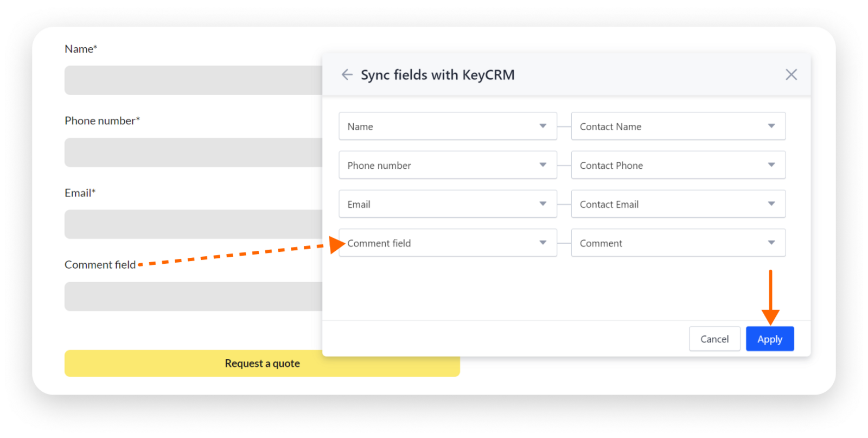The height and width of the screenshot is (438, 868).
Task: Click the dropdown arrow next to Contact Email
Action: coord(771,204)
